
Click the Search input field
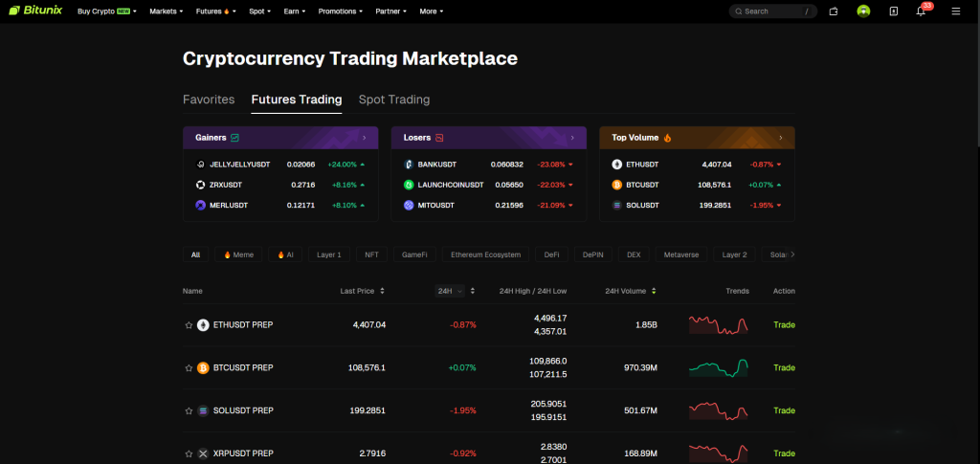(770, 11)
